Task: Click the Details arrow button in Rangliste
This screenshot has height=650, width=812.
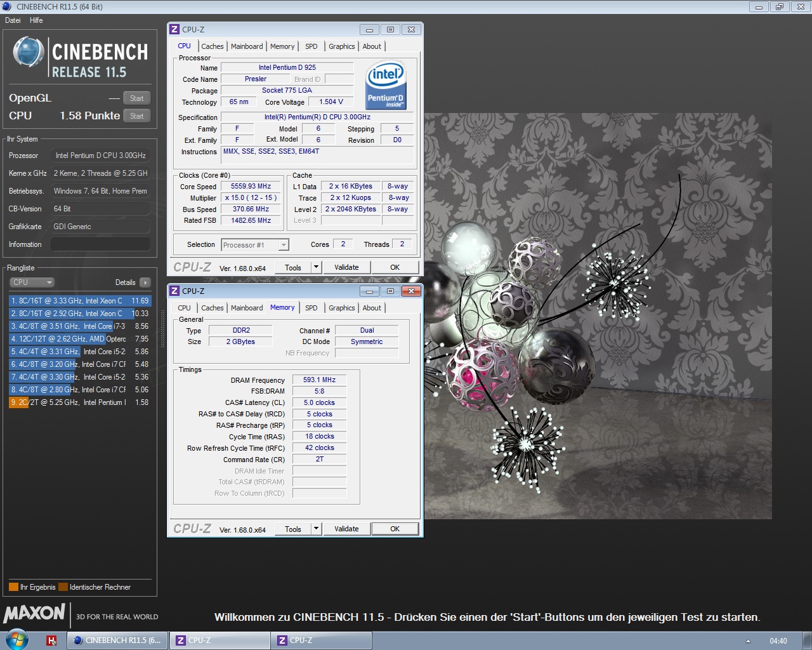Action: [145, 282]
